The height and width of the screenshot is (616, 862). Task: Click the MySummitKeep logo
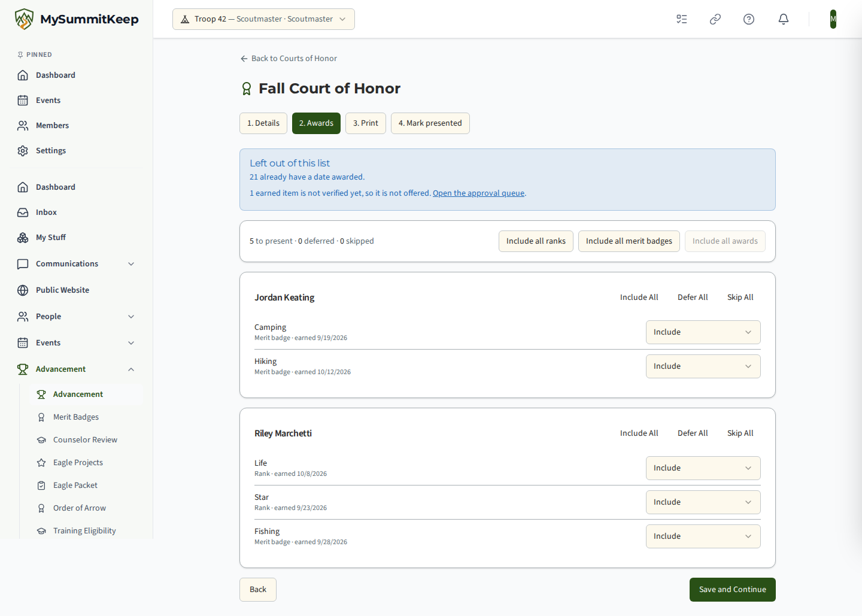click(x=77, y=19)
